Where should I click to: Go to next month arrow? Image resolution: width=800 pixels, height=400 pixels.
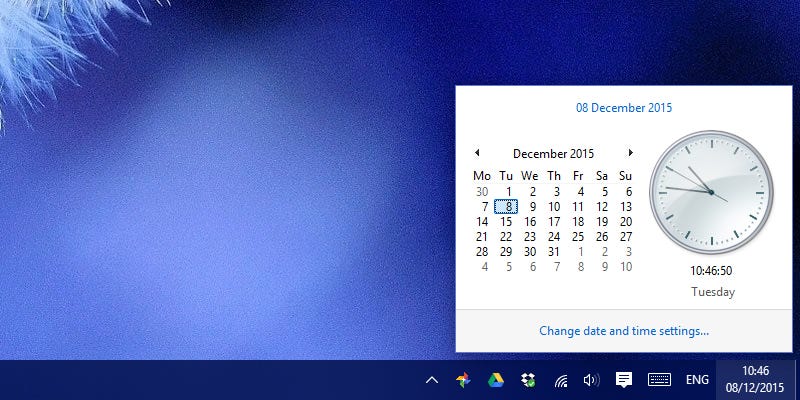coord(631,153)
